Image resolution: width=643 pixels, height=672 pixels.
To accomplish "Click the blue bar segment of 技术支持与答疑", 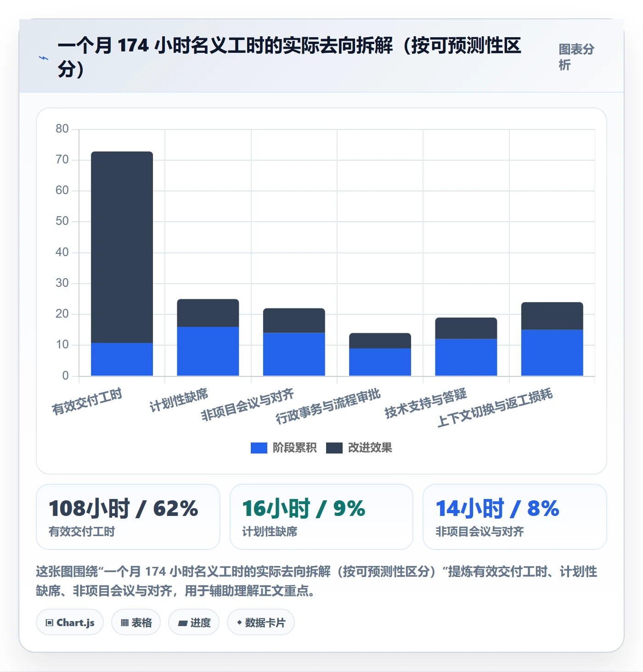I will point(466,358).
